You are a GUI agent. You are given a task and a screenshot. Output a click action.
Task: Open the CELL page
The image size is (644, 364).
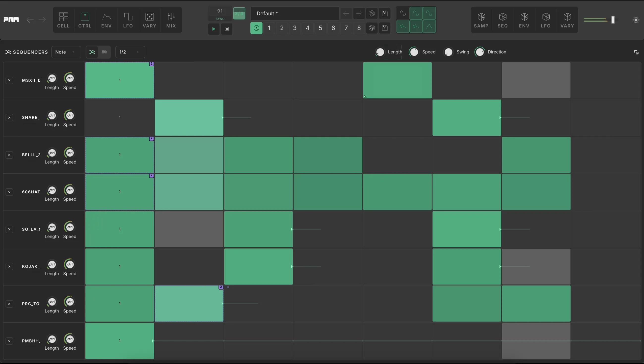point(63,20)
